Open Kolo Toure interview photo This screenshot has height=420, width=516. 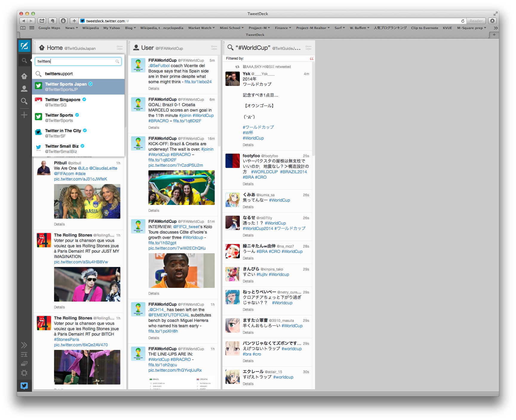pos(182,271)
